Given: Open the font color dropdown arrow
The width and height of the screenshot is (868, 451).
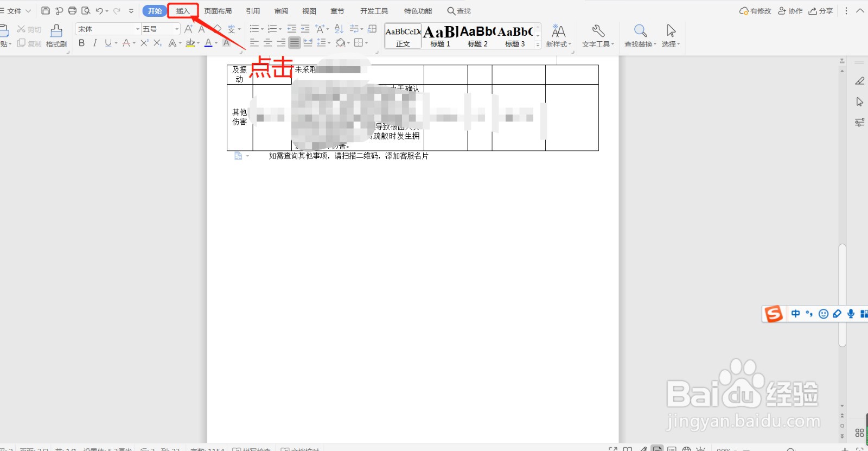Looking at the screenshot, I should (216, 43).
